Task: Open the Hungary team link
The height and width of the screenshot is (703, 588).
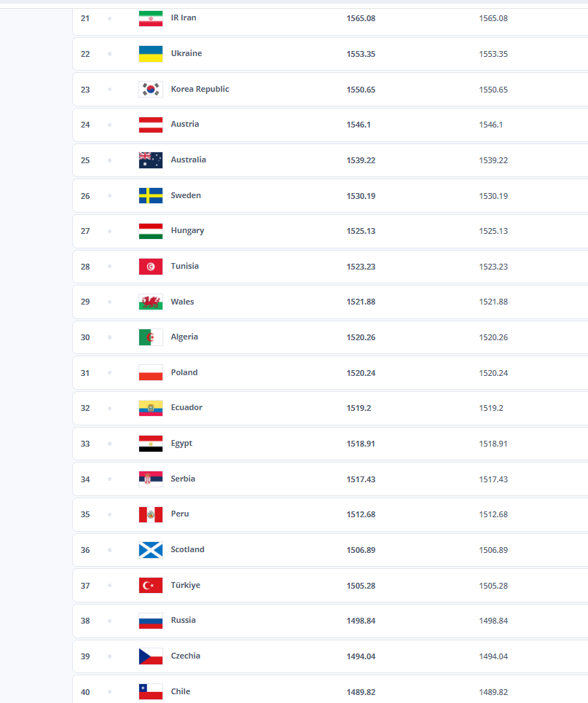Action: pyautogui.click(x=187, y=231)
